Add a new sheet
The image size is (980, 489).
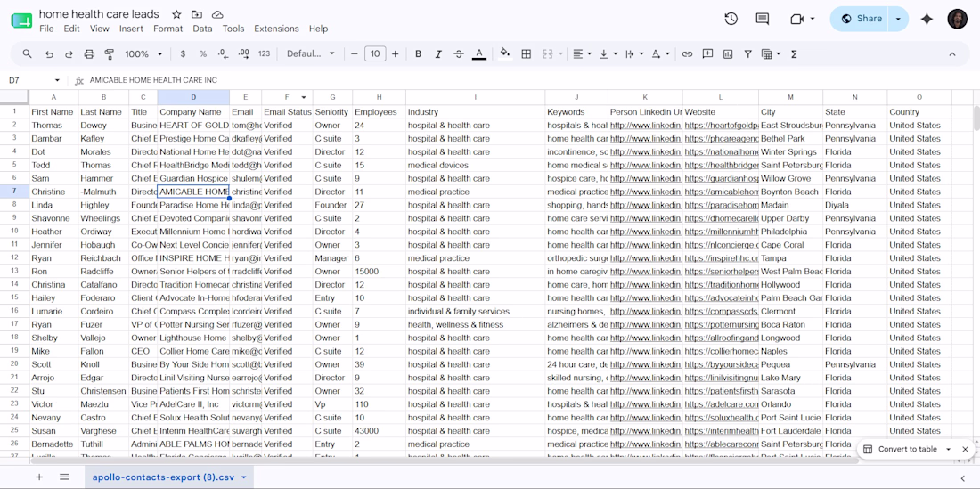tap(38, 477)
